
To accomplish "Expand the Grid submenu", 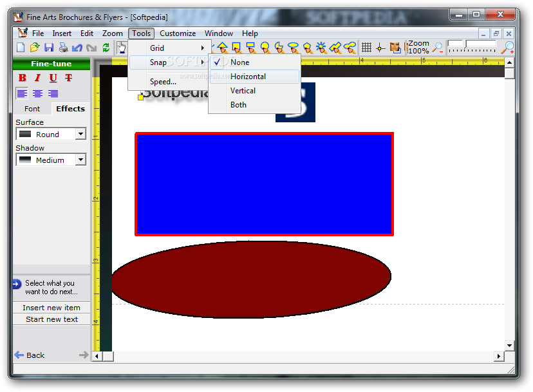I will coord(169,48).
